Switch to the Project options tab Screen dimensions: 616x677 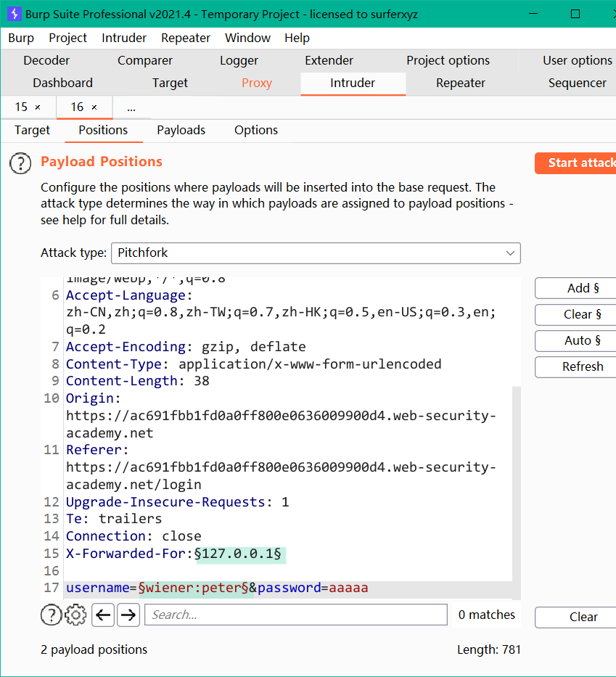pyautogui.click(x=448, y=60)
